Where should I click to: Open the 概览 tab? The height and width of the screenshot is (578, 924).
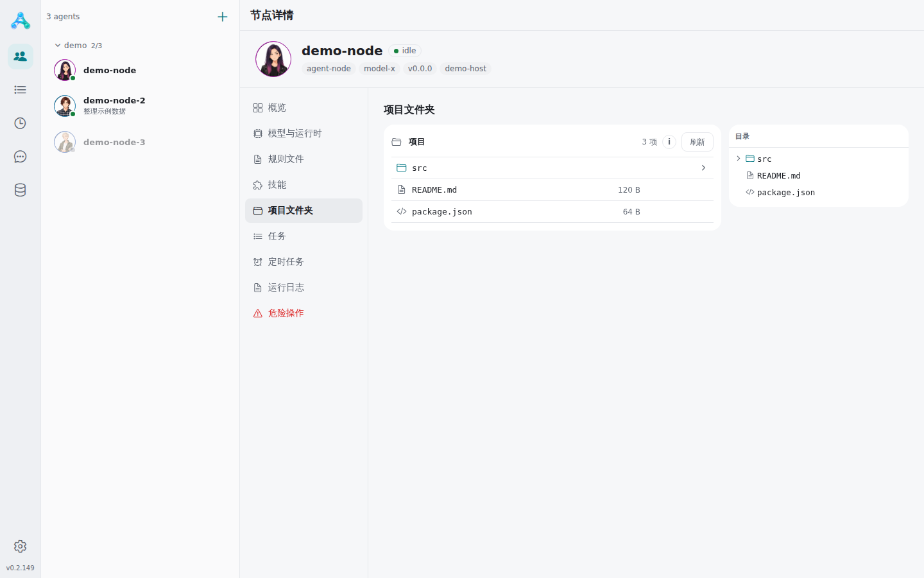coord(304,108)
